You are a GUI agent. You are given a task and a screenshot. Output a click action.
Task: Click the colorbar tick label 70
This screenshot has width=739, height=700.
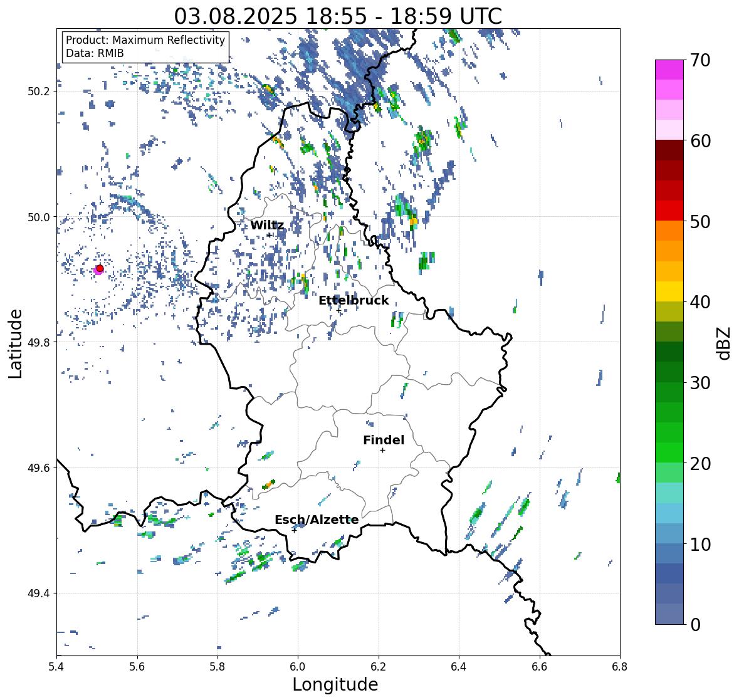[700, 60]
